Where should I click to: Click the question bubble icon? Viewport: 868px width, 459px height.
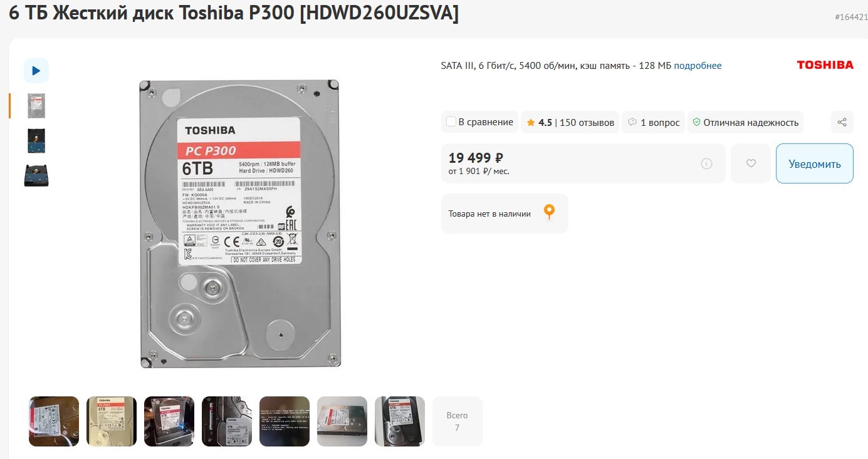[x=632, y=122]
